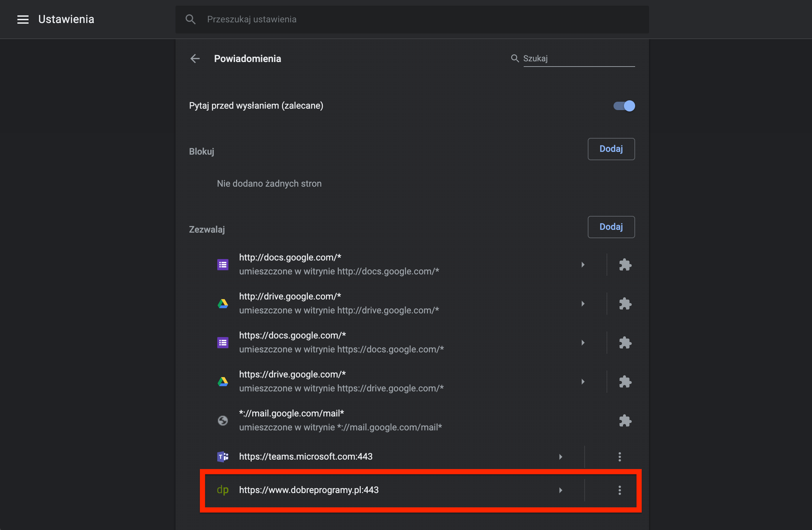Expand the https://www.dobreprogramy.pl:443 entry
The height and width of the screenshot is (530, 812).
(x=561, y=490)
